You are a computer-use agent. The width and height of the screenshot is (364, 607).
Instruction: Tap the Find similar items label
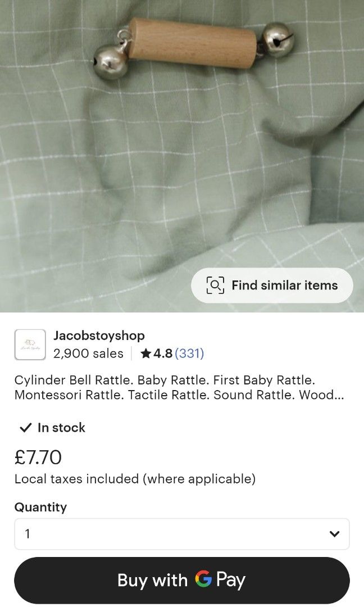[284, 285]
